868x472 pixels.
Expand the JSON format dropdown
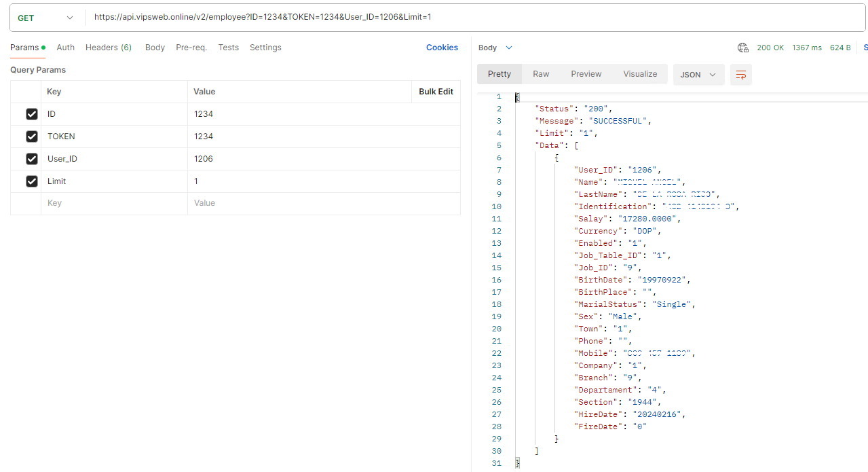698,75
